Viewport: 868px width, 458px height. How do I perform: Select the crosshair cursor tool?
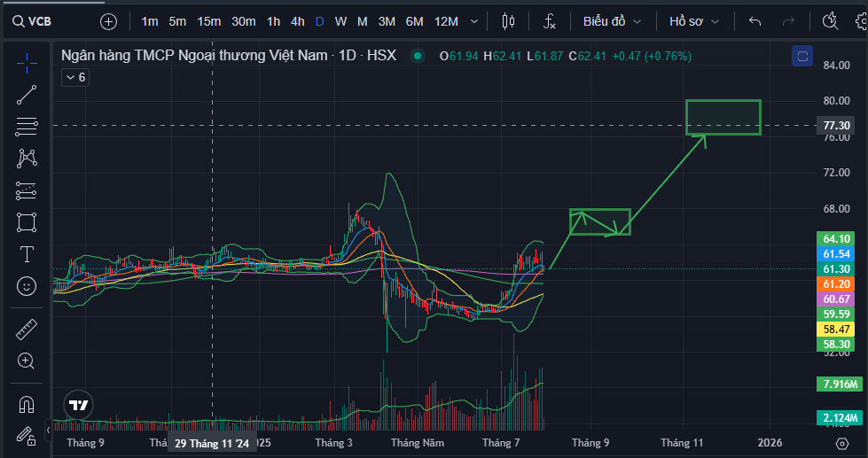point(27,64)
